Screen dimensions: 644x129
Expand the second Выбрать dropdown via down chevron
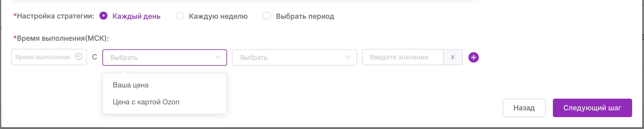pyautogui.click(x=348, y=57)
